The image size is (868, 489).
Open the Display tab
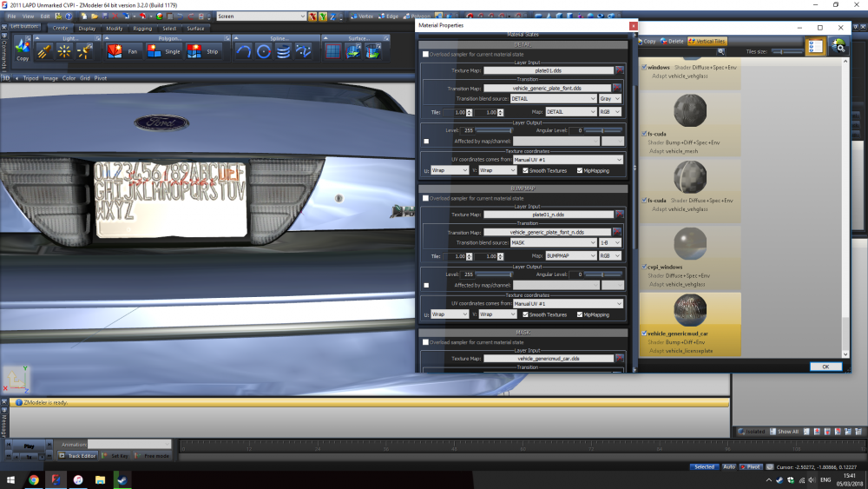coord(87,29)
